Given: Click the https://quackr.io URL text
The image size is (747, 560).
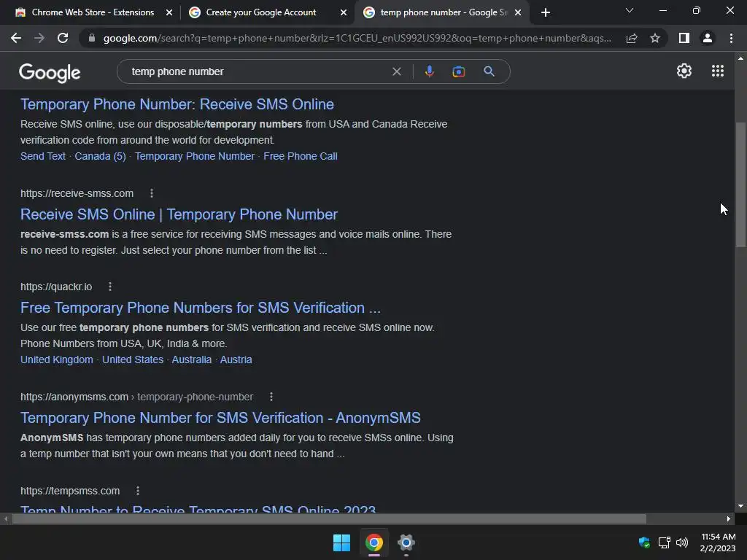Looking at the screenshot, I should click(x=56, y=287).
